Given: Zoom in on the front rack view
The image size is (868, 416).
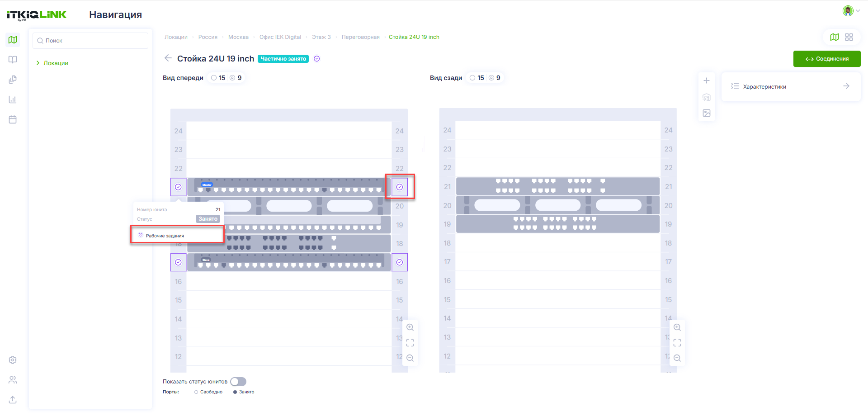Looking at the screenshot, I should point(410,327).
